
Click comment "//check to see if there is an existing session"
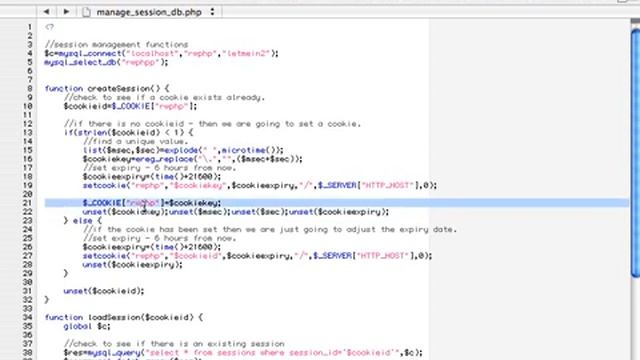[174, 344]
